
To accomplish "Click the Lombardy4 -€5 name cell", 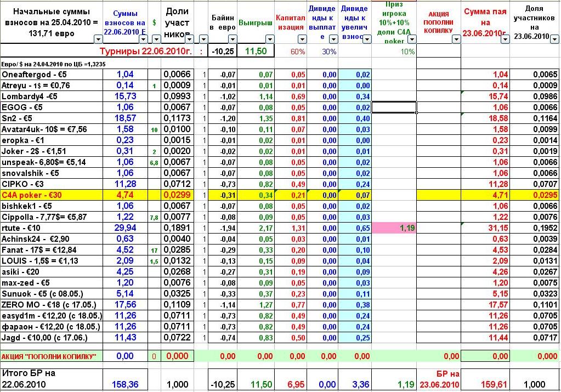I will tap(52, 96).
